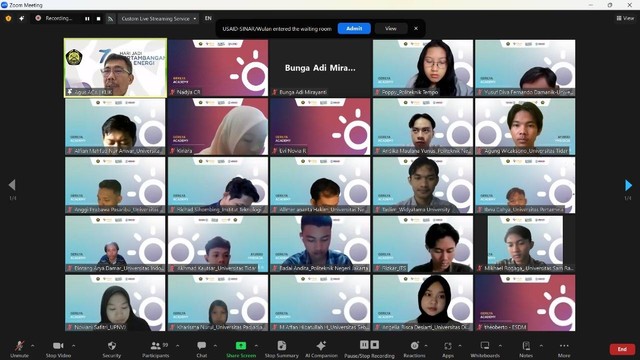Open the Security shield menu

coord(111,346)
